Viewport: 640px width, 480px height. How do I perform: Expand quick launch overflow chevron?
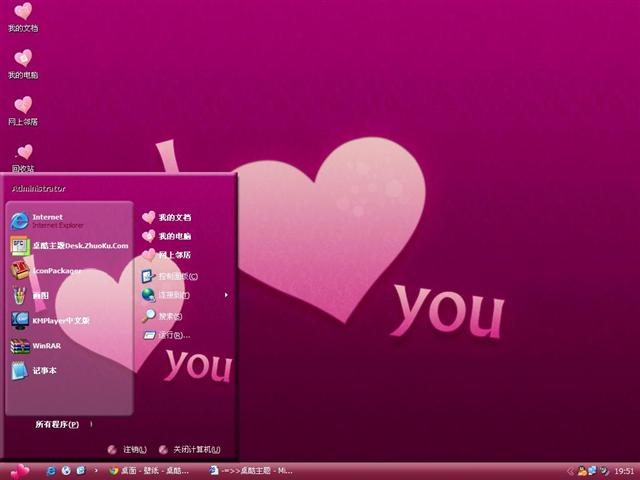tap(96, 471)
